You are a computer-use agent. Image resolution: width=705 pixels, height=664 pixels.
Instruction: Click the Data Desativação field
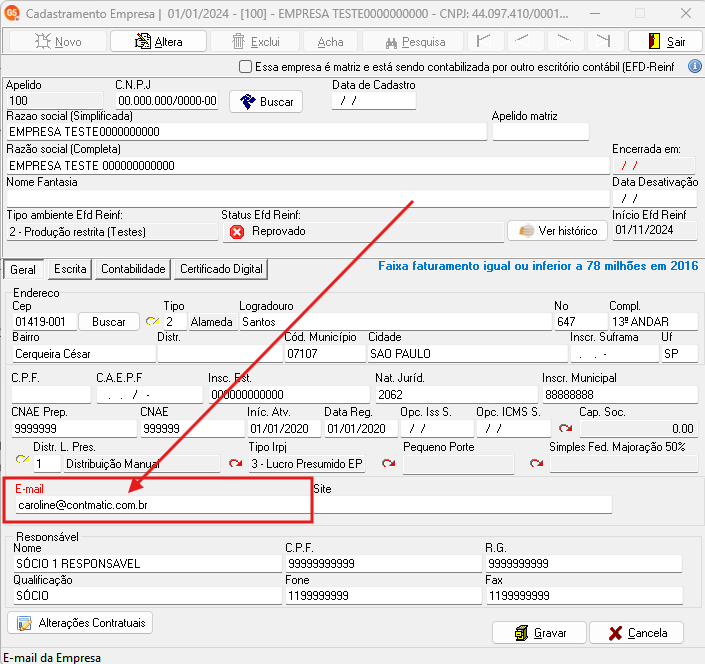pos(655,198)
